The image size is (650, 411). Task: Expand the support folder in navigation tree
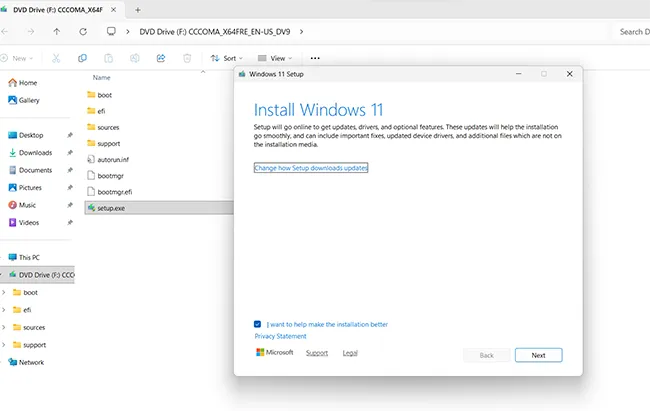coord(4,345)
